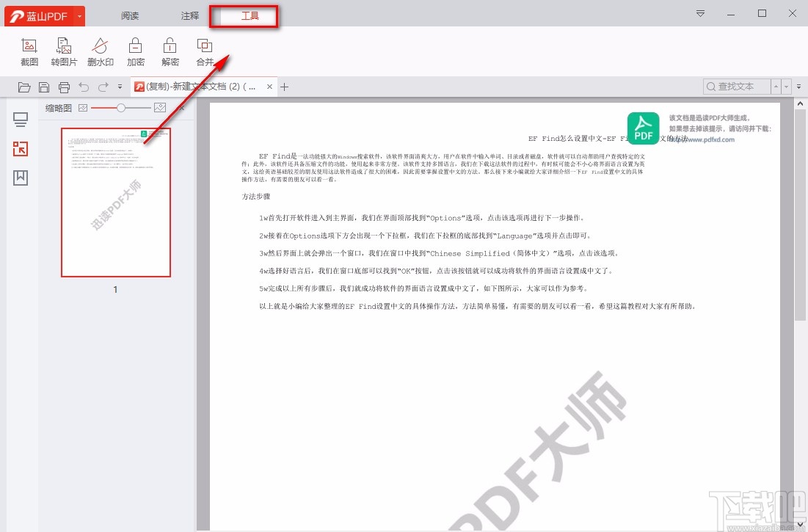Click the 缩略图 panel title
808x532 pixels.
(x=58, y=108)
